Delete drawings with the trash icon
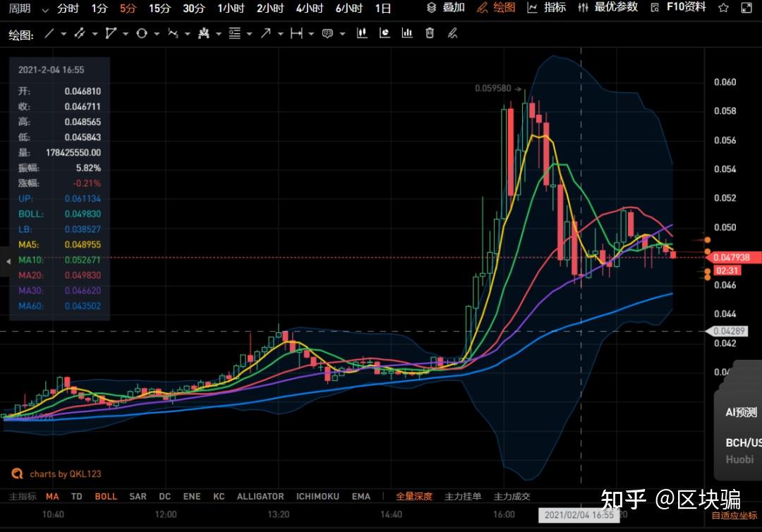This screenshot has height=532, width=762. [430, 33]
